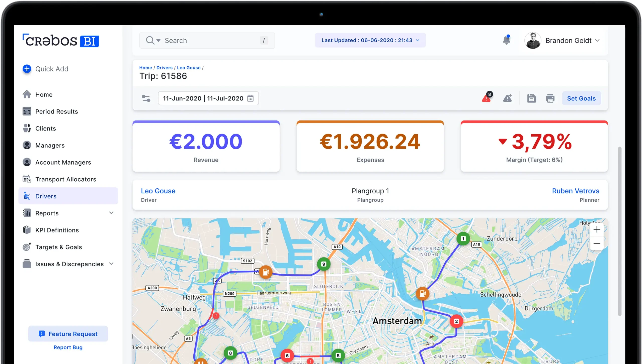Zoom in on the map
Screen dimensions: 642x364
point(597,229)
